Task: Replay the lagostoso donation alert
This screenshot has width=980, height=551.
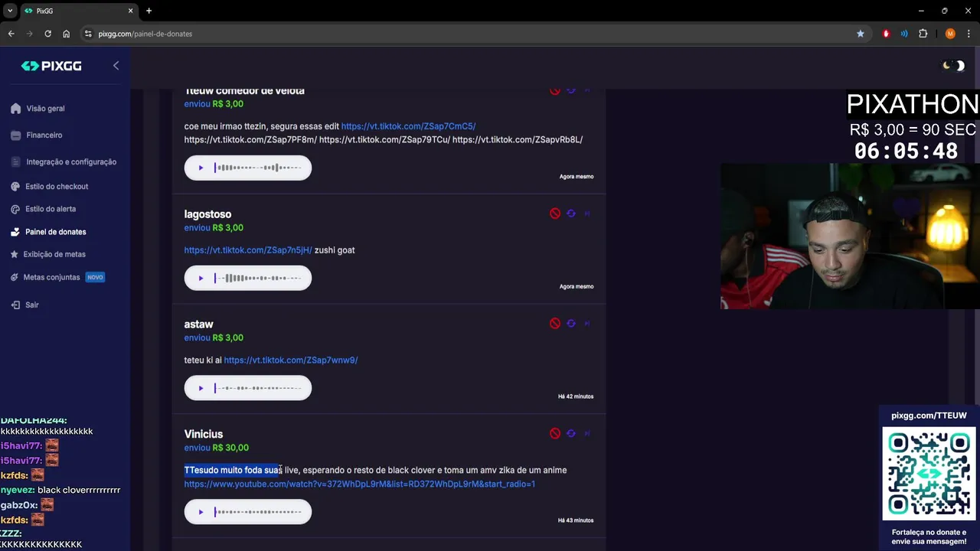Action: tap(571, 214)
